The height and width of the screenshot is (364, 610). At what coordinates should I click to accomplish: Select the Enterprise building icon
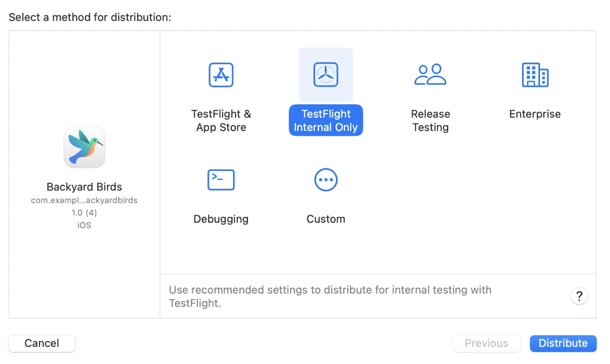pos(535,75)
